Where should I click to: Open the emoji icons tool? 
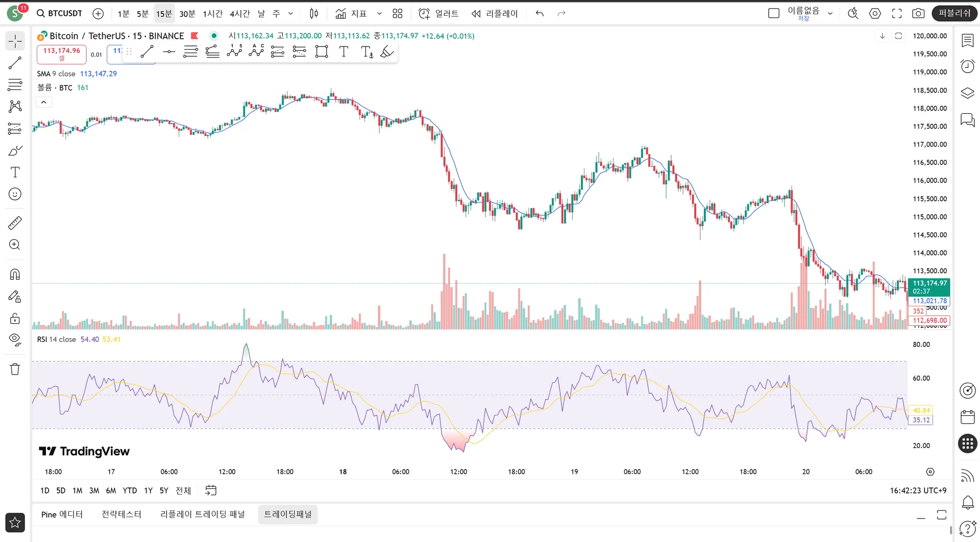pos(15,194)
